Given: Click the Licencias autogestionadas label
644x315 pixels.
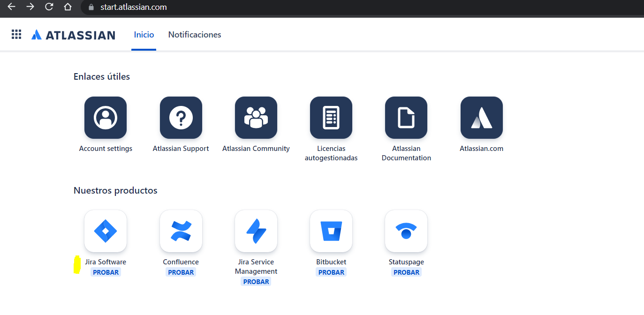Looking at the screenshot, I should tap(331, 153).
